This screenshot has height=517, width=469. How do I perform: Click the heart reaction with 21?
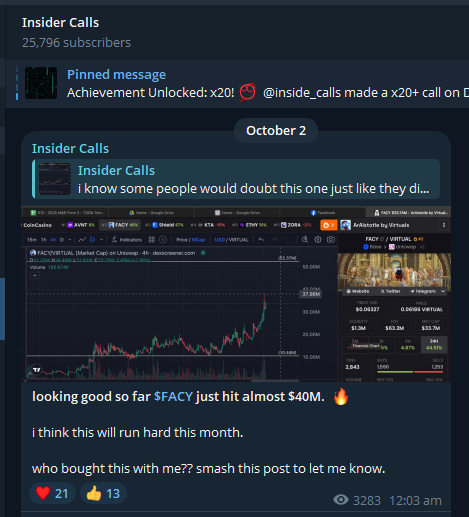(x=52, y=493)
